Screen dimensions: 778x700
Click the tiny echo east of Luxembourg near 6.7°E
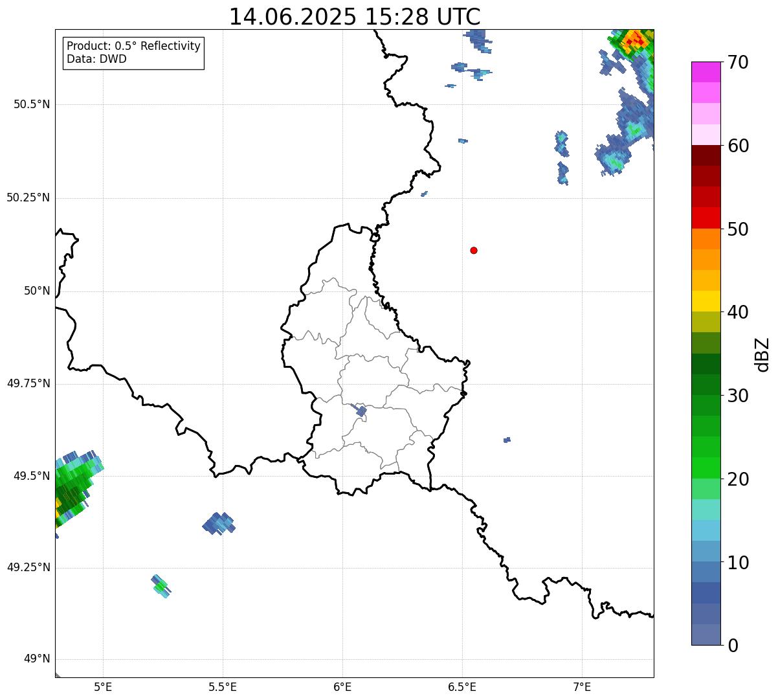tap(507, 440)
